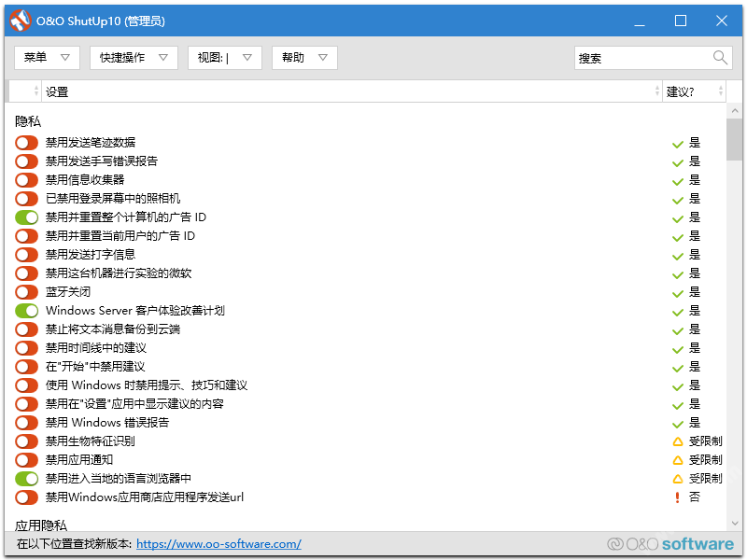Turn on 禁用 Windows 错误报告 toggle
This screenshot has width=747, height=560.
coord(26,423)
